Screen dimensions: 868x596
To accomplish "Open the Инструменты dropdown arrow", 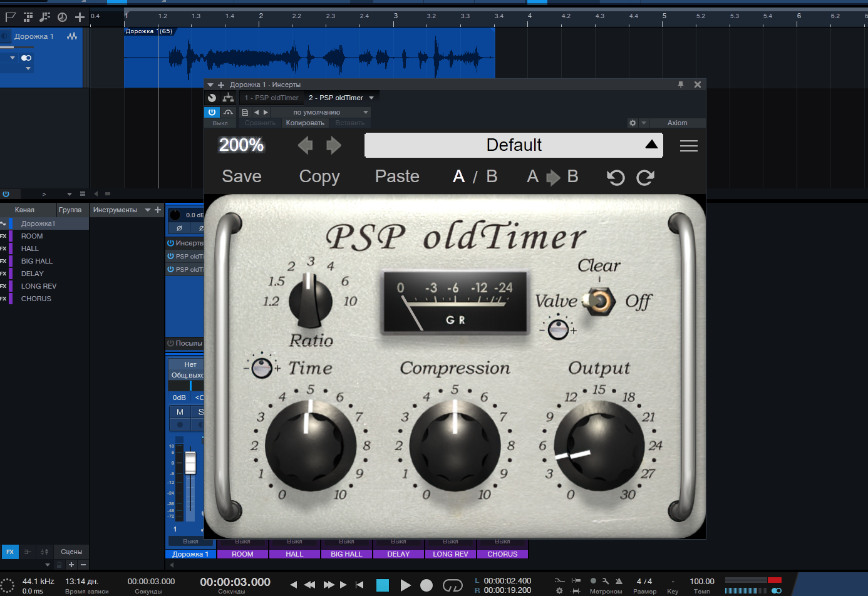I will point(148,210).
